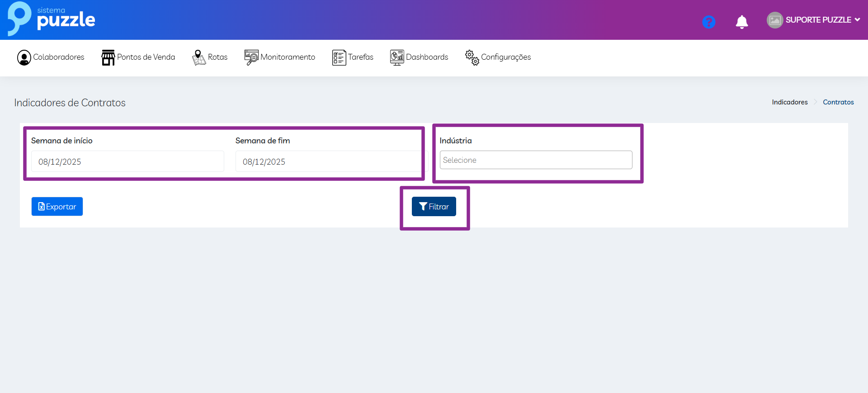Click the user profile avatar image
868x393 pixels.
[774, 20]
